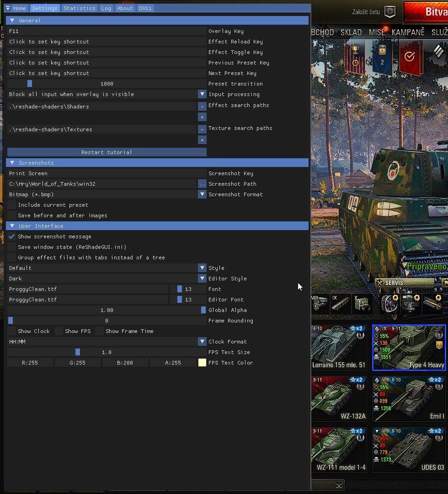Enable Save before and after images
448x494 pixels.
pyautogui.click(x=12, y=215)
